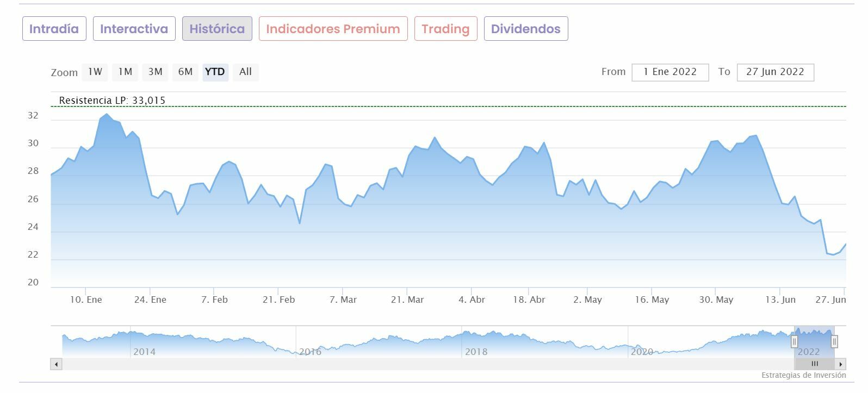Image resolution: width=868 pixels, height=393 pixels.
Task: Click the left navigator range handle
Action: click(x=795, y=341)
